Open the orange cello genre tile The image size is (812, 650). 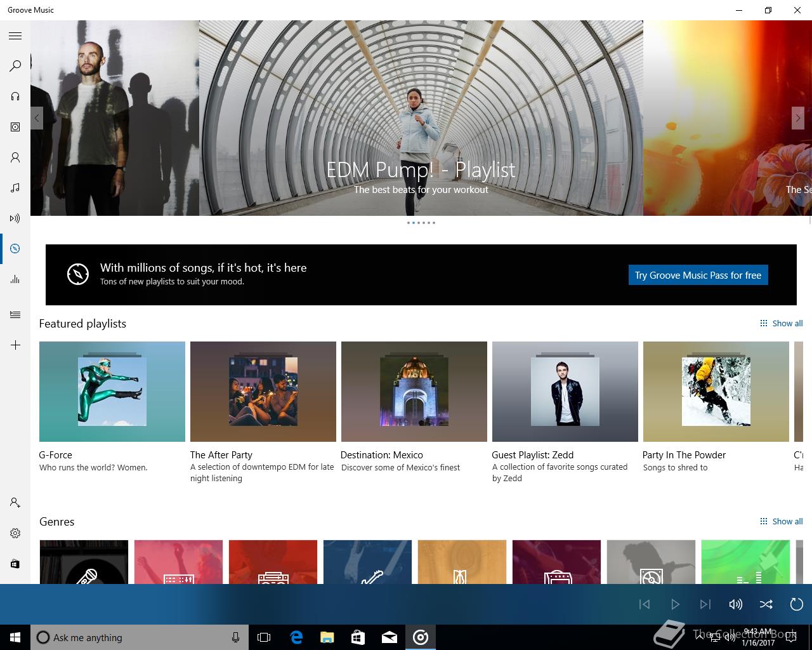(x=462, y=562)
